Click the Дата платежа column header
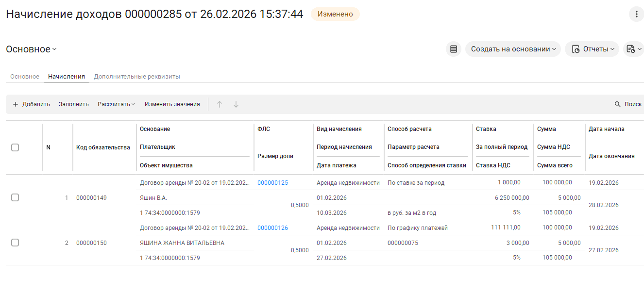Screen dimensions: 644x293 [337, 165]
